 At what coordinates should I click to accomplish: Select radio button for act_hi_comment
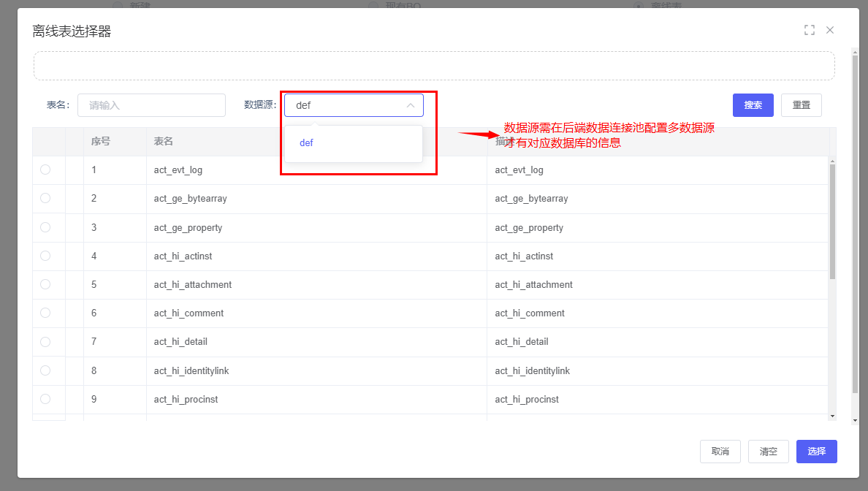pyautogui.click(x=45, y=313)
